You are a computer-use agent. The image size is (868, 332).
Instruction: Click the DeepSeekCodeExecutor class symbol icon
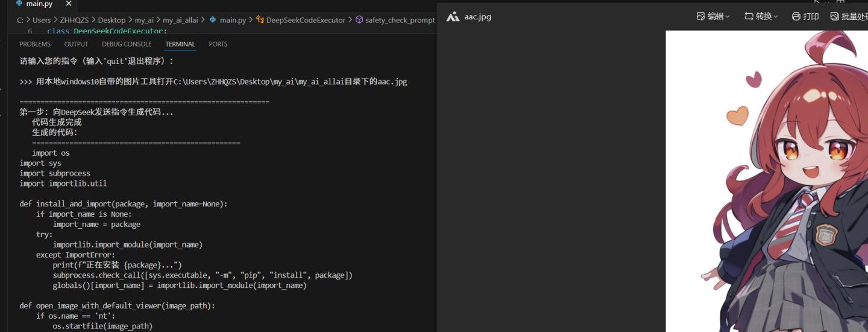click(x=260, y=20)
